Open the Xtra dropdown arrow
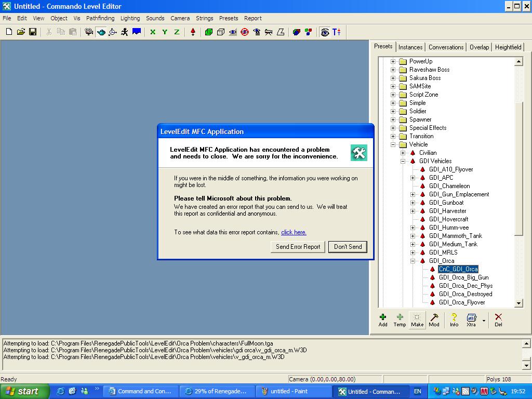This screenshot has height=399, width=532. [x=484, y=320]
